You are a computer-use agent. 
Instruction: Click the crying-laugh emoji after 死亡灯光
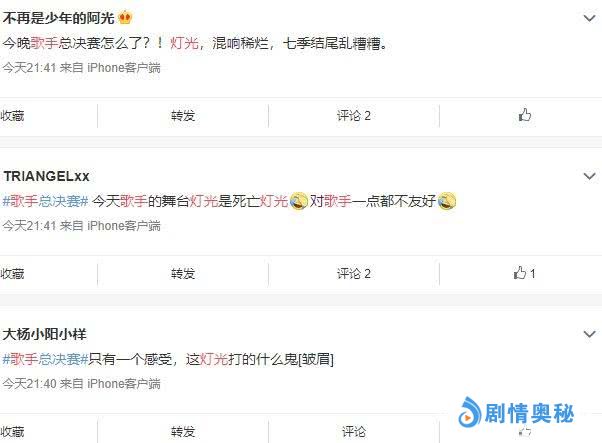point(299,201)
